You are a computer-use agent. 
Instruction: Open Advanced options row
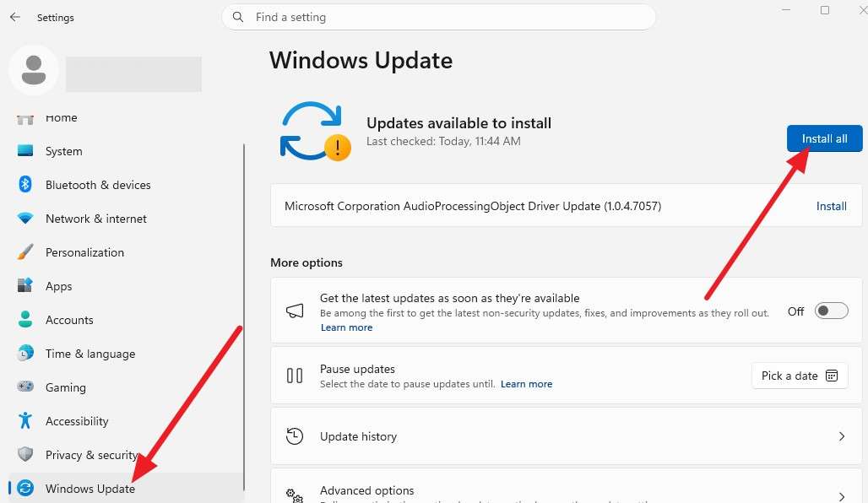pyautogui.click(x=566, y=486)
